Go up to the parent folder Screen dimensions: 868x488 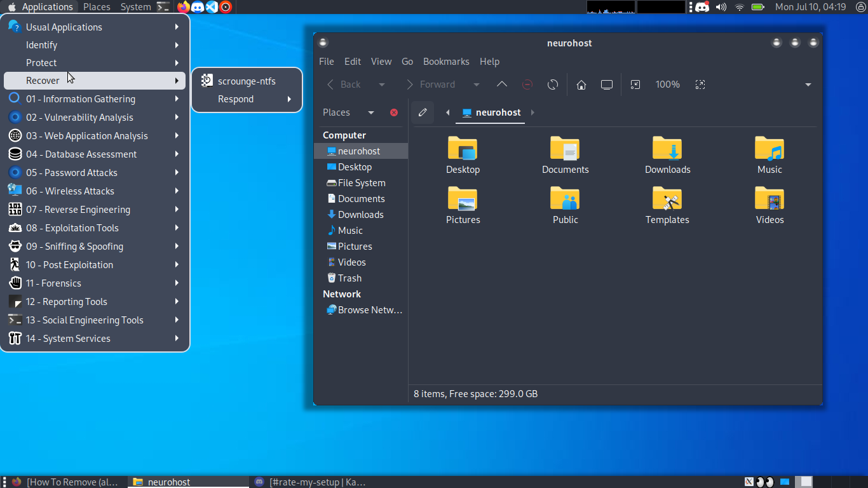[502, 85]
